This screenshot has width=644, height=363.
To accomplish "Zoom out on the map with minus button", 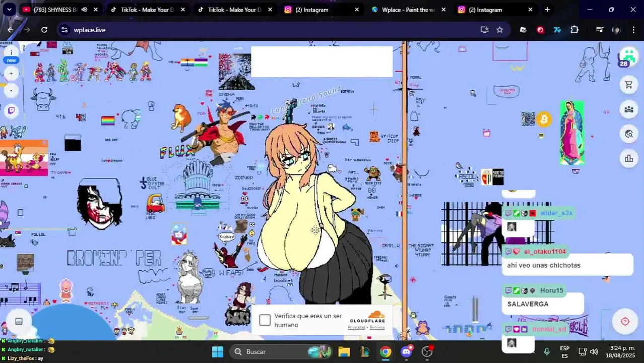I will (x=11, y=90).
